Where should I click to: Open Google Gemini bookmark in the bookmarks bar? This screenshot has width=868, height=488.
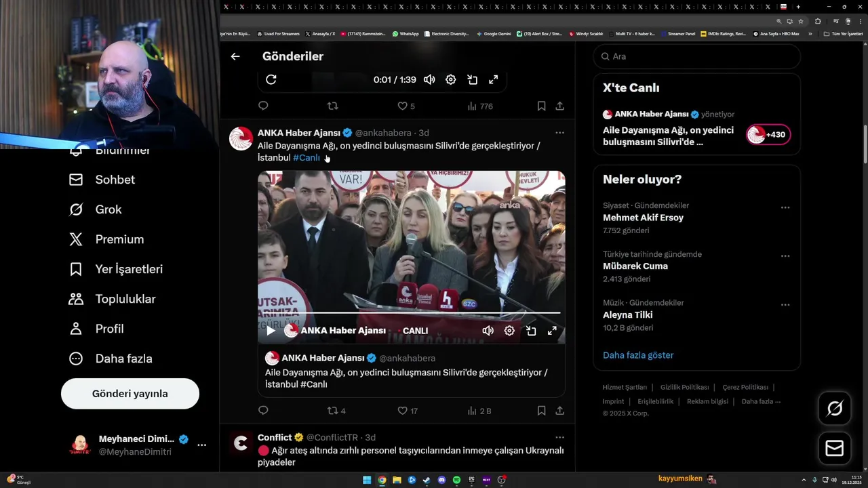point(494,33)
